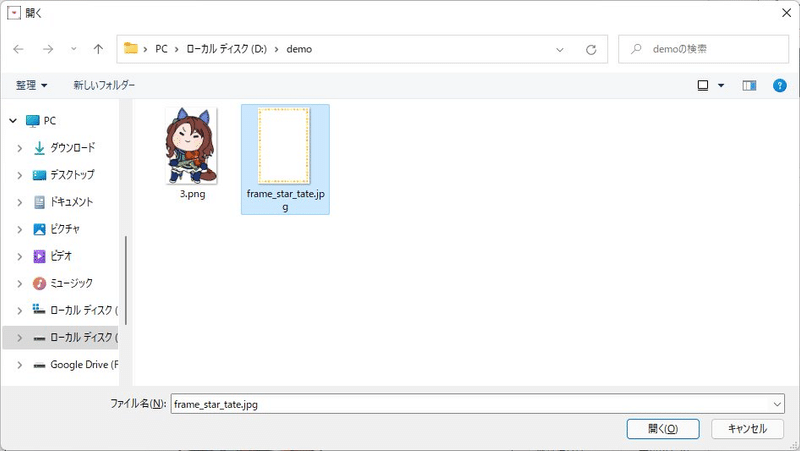Expand the ビデオ node
This screenshot has height=451, width=800.
click(x=19, y=257)
